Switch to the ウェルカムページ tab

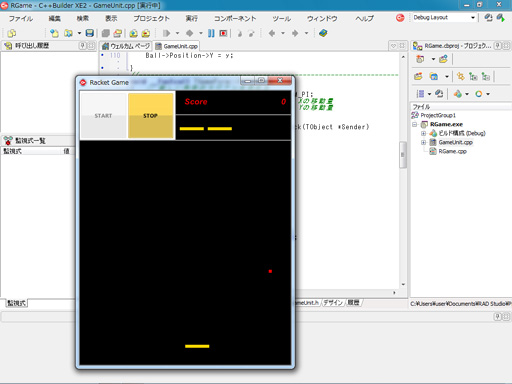click(126, 46)
